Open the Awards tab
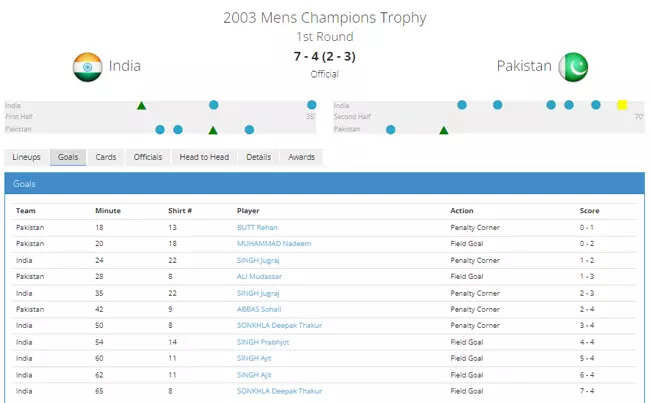650x403 pixels. [301, 157]
